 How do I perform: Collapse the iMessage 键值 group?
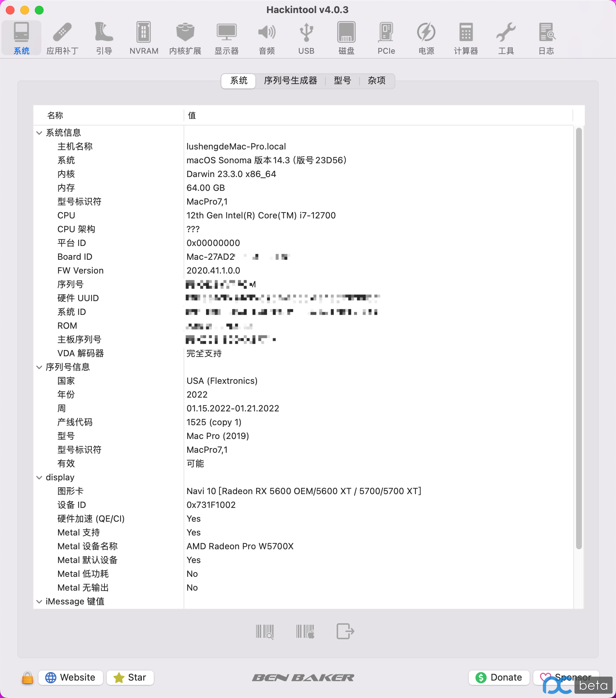[x=39, y=601]
